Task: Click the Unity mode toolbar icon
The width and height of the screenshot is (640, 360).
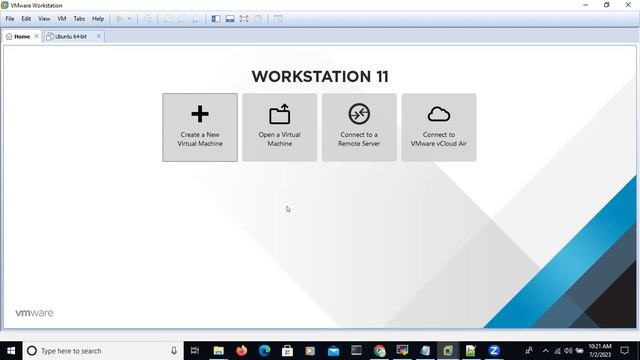Action: (258, 19)
